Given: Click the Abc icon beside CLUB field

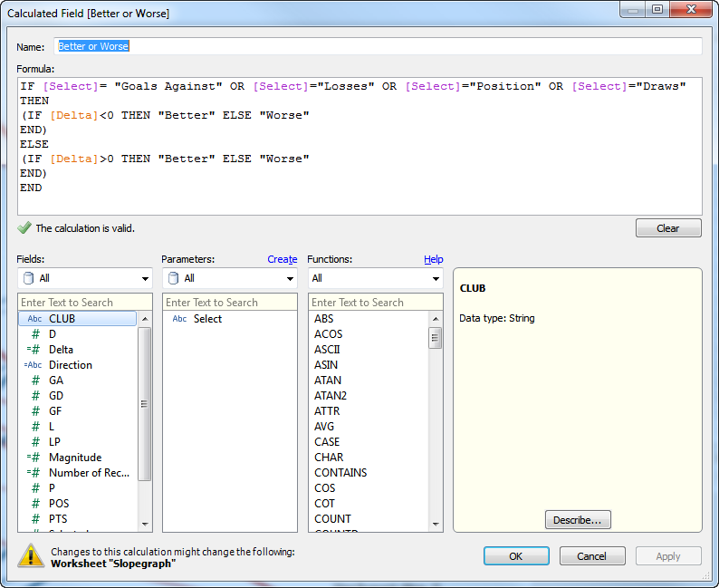Looking at the screenshot, I should [x=34, y=319].
